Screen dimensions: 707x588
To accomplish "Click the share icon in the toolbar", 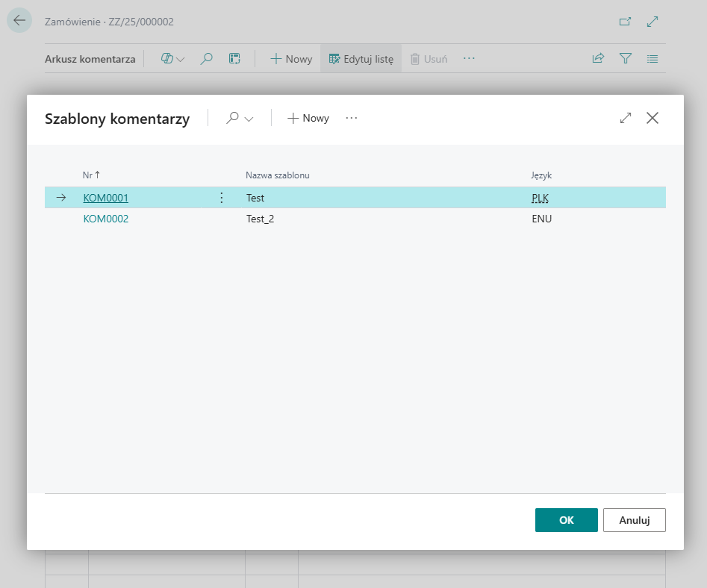I will [598, 59].
